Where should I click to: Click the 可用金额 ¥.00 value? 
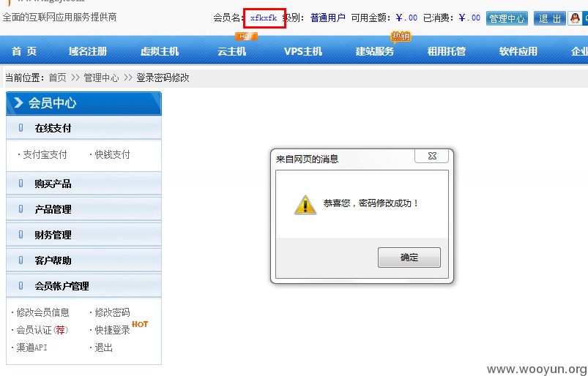[406, 18]
